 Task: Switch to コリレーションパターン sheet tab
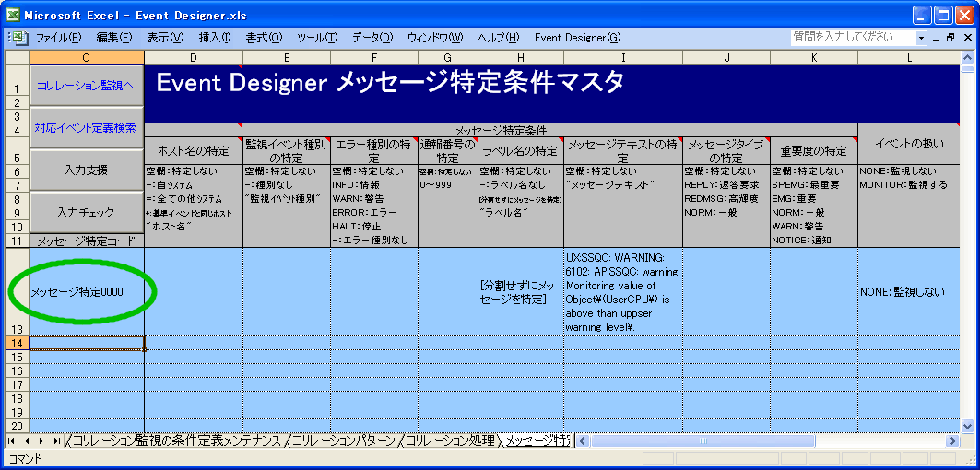pyautogui.click(x=342, y=441)
